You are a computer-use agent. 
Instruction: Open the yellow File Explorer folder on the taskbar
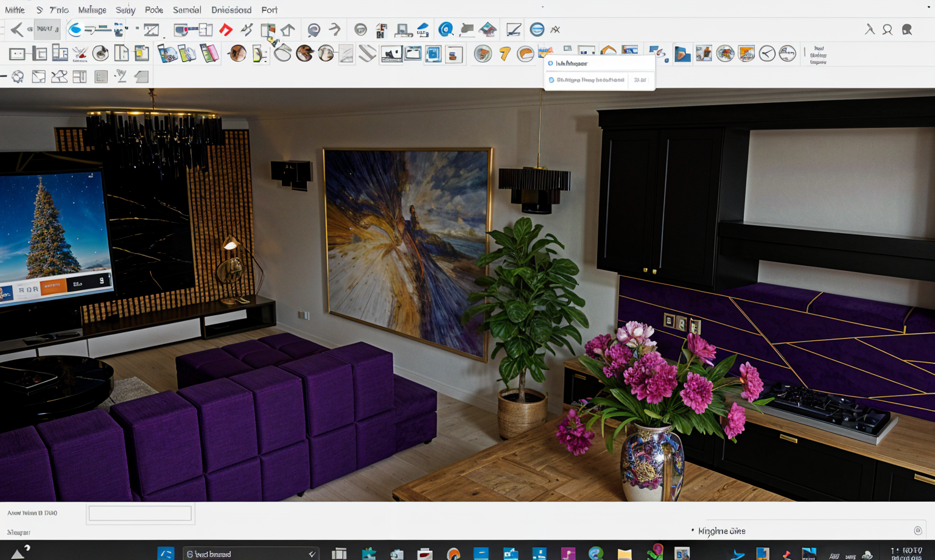tap(625, 553)
